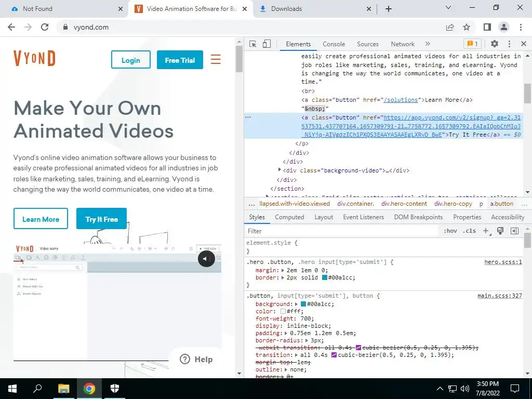Click the Learn More button on page
The height and width of the screenshot is (399, 532).
tap(41, 219)
